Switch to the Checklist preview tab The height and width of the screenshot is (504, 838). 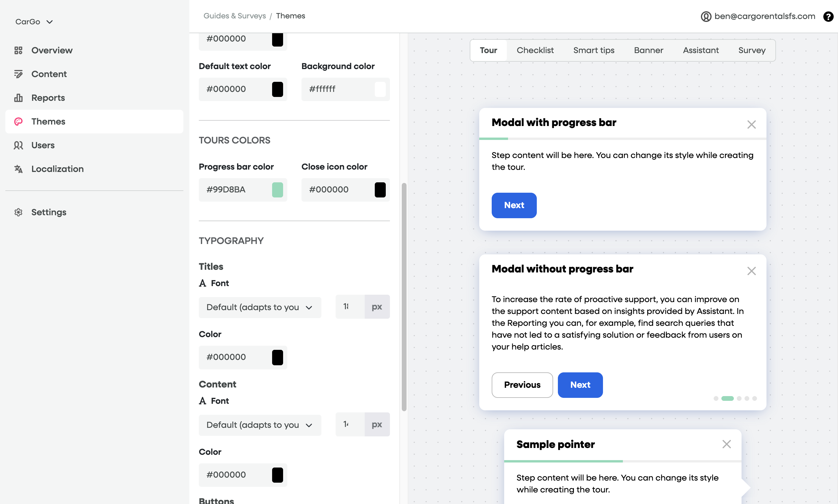pos(535,50)
